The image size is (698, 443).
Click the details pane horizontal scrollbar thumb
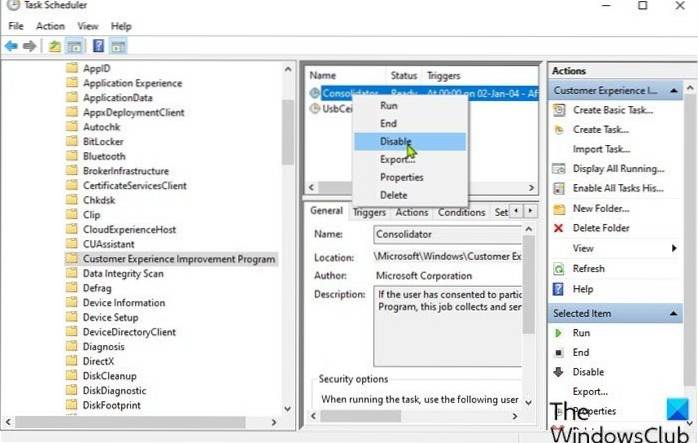pos(361,416)
